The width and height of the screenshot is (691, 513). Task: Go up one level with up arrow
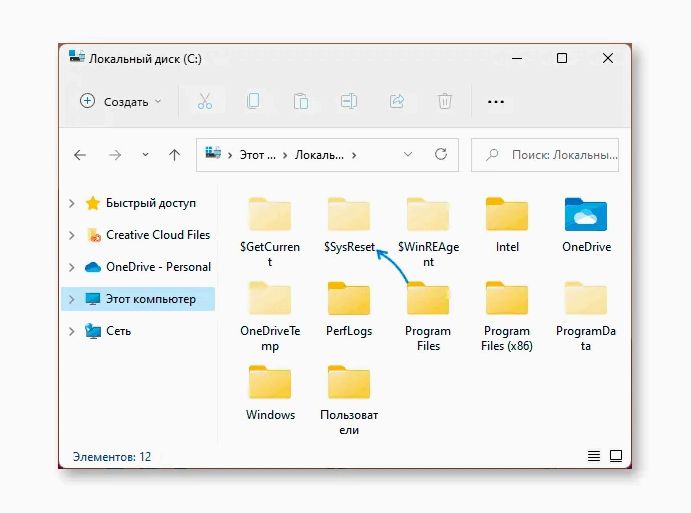[175, 155]
